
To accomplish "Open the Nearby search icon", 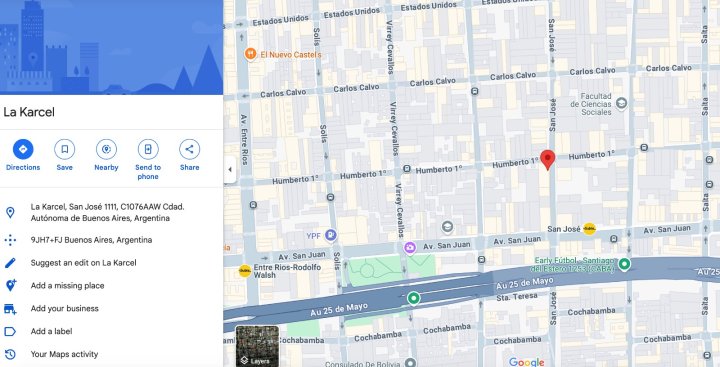I will (106, 149).
